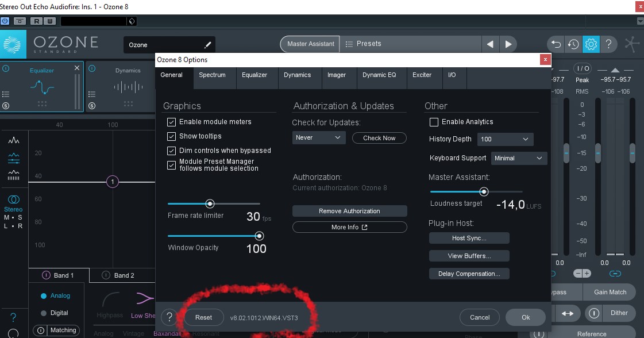
Task: Uncheck Enable module meters
Action: 171,122
